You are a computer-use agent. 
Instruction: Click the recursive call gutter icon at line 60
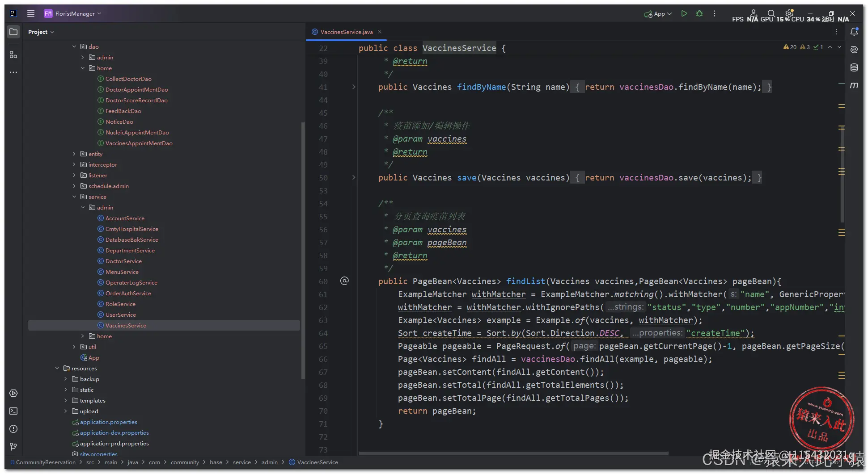[x=344, y=281]
